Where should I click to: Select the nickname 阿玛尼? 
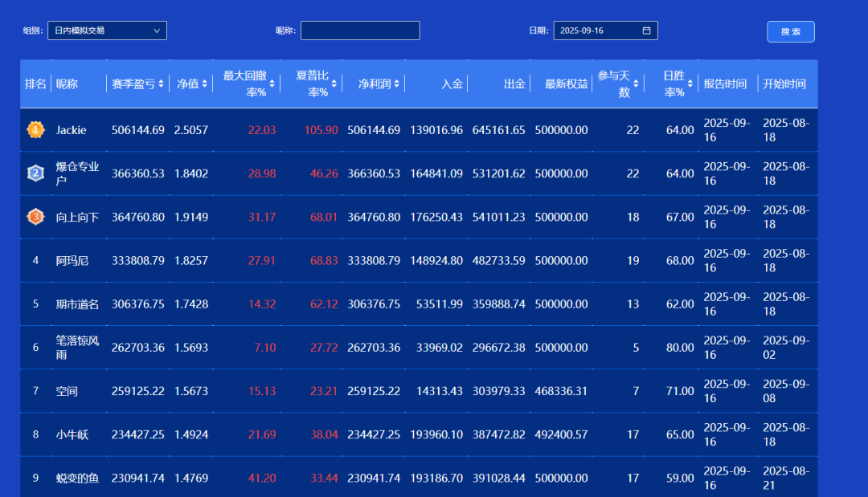(72, 260)
